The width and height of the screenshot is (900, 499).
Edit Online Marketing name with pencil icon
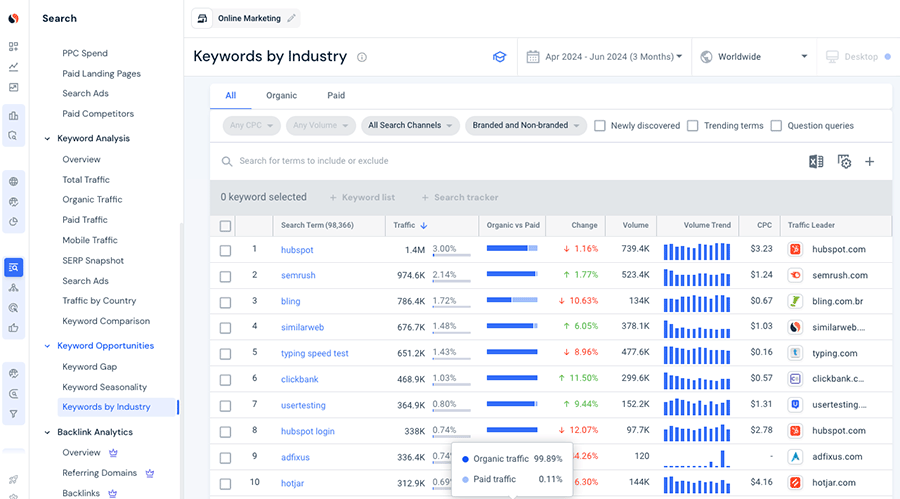point(292,18)
